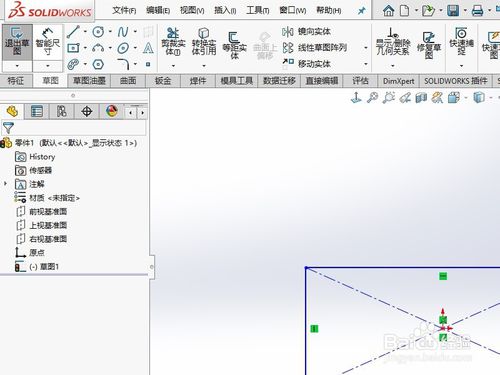Viewport: 500px width, 375px height.
Task: Switch to the Surfaces (曲面) tab
Action: (128, 81)
